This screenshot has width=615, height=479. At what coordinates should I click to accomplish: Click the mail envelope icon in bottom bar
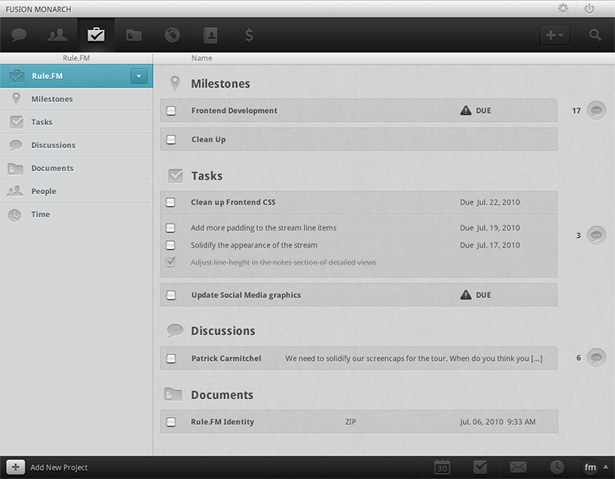pyautogui.click(x=518, y=467)
